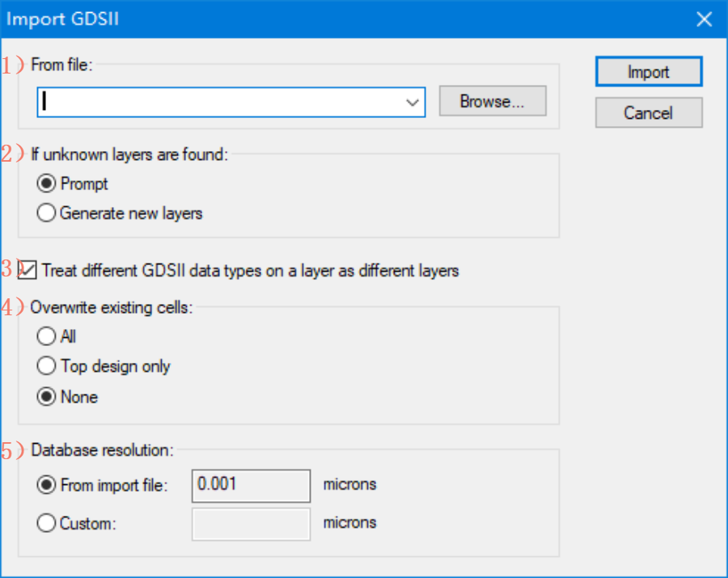Toggle Treat different GDSII data types checkbox

(29, 271)
